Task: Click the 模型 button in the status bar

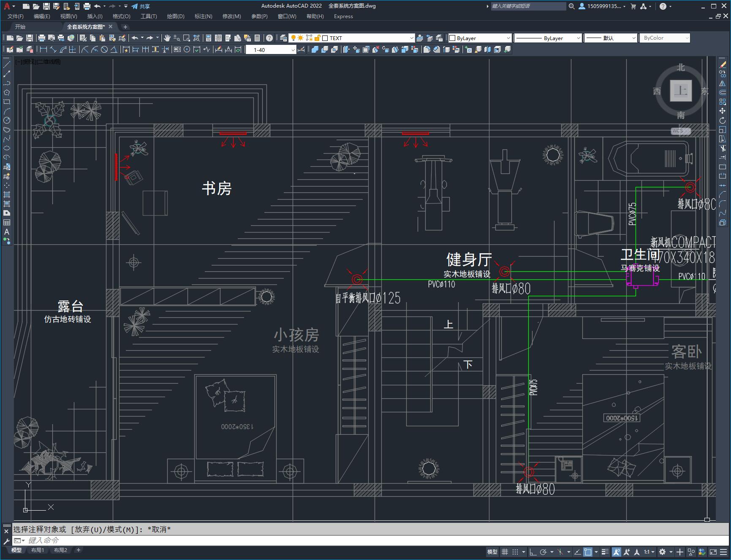Action: [x=492, y=552]
